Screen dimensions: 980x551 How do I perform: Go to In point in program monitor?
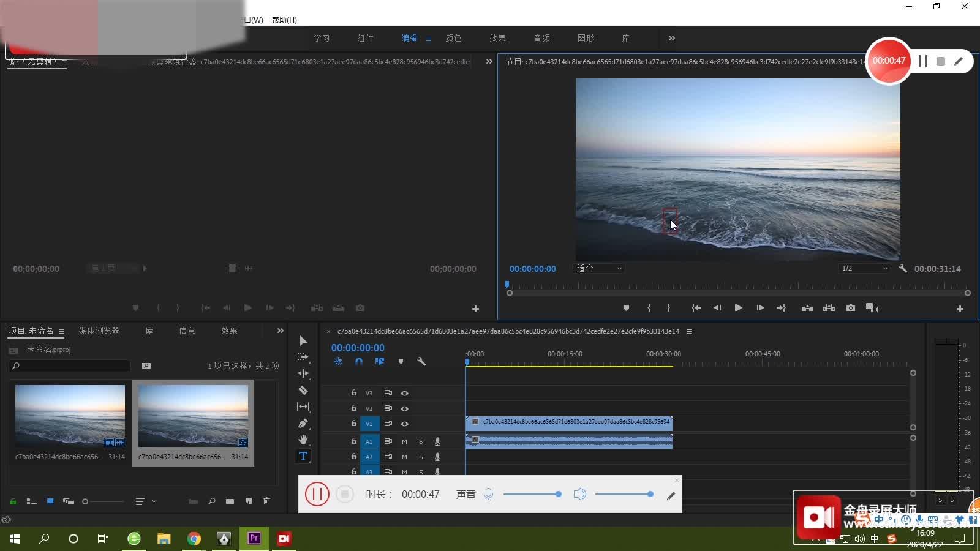(x=696, y=308)
